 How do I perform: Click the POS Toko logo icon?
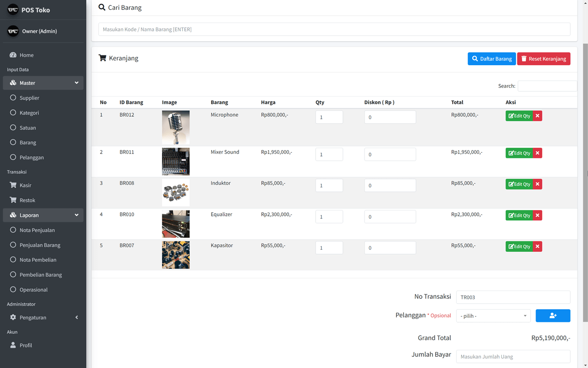[x=13, y=9]
